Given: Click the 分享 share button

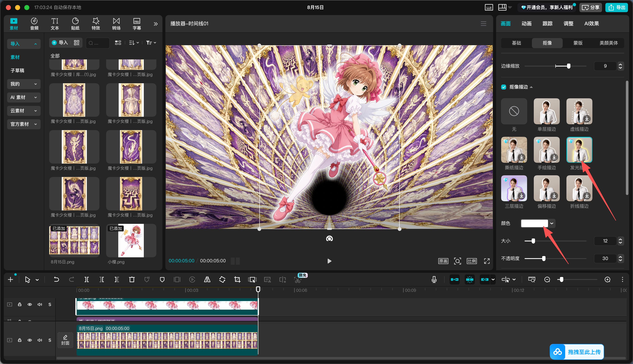Looking at the screenshot, I should (x=591, y=7).
